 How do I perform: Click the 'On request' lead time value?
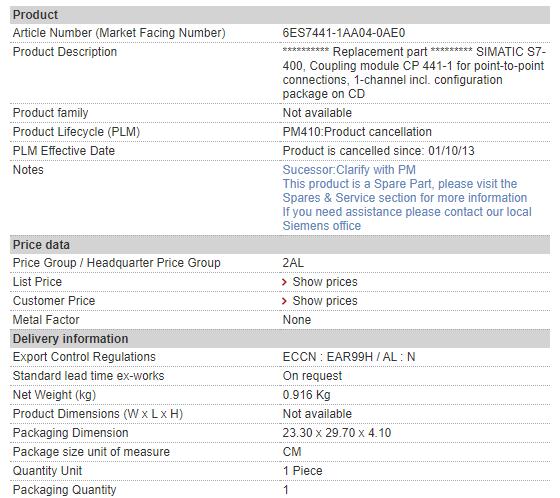312,376
